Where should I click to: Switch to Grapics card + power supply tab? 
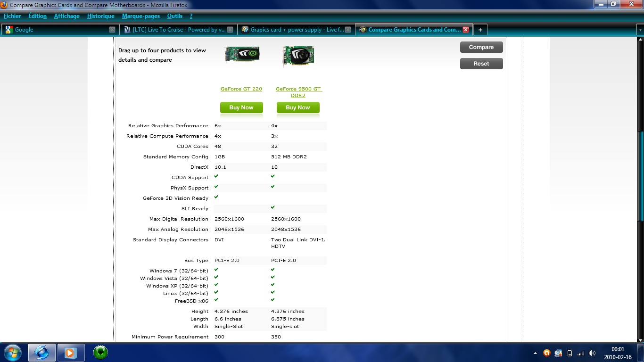click(x=296, y=30)
